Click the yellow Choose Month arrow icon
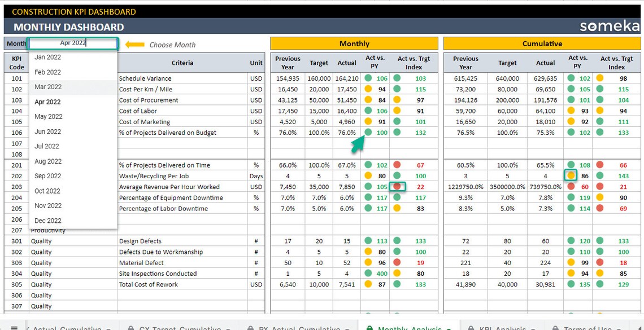 pyautogui.click(x=133, y=43)
